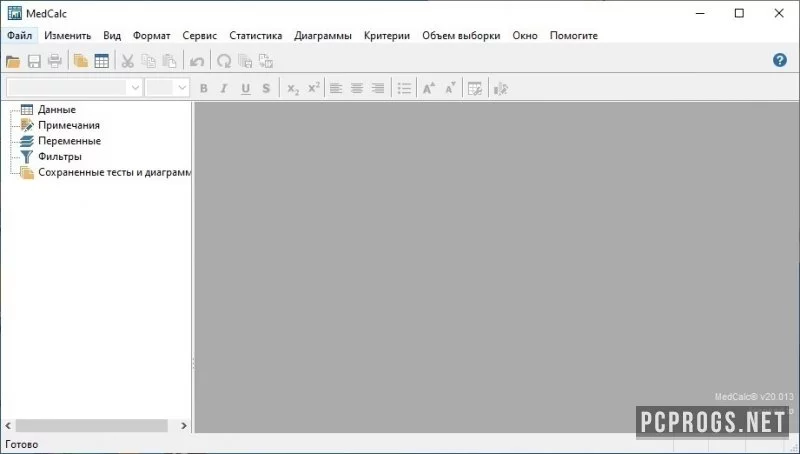Image resolution: width=800 pixels, height=454 pixels.
Task: Open the Объем выборки menu
Action: pyautogui.click(x=461, y=36)
